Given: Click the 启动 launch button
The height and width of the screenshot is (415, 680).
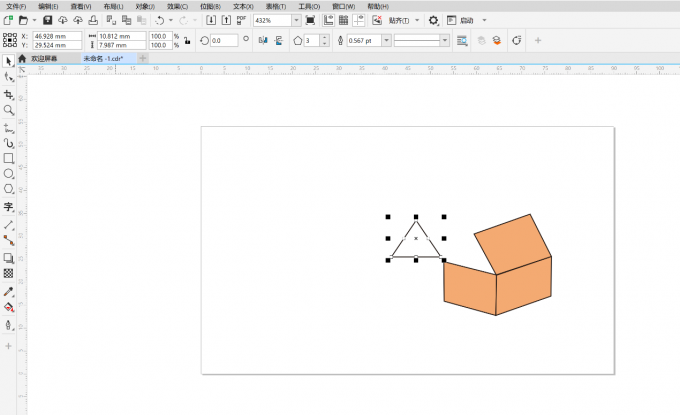Looking at the screenshot, I should 467,20.
